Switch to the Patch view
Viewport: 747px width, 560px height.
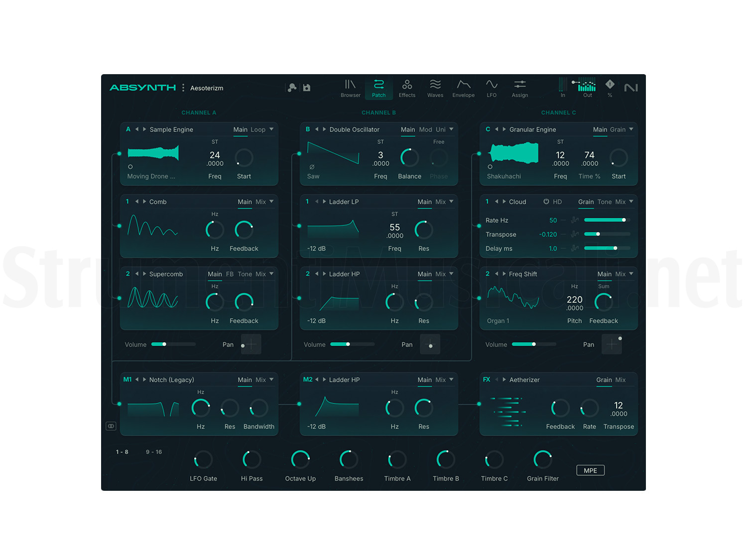coord(379,88)
